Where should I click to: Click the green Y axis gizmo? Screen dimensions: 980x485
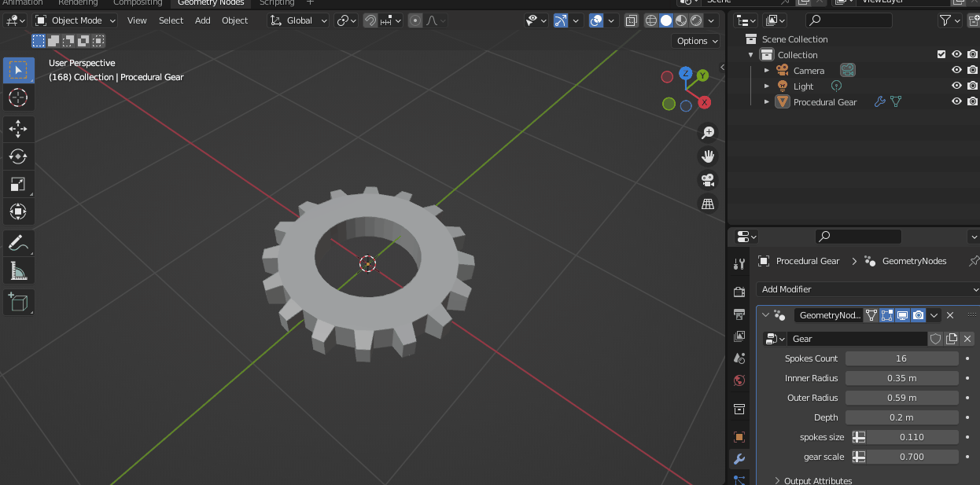702,75
